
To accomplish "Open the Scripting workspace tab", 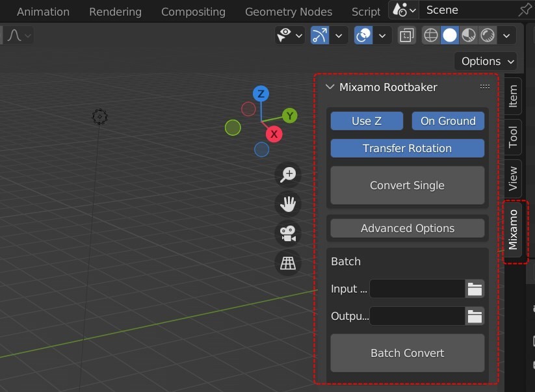I will pos(366,12).
